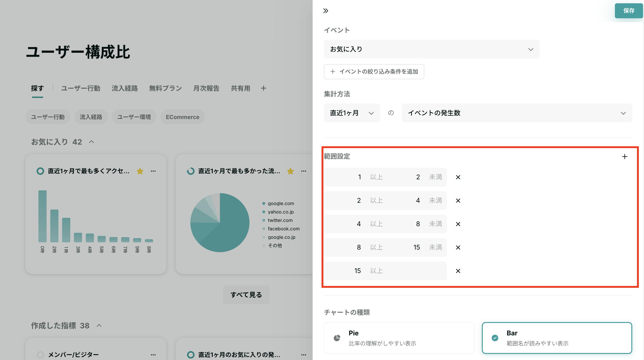Switch to the 月次報告 tab
Screen dimensions: 644x360
[x=206, y=88]
